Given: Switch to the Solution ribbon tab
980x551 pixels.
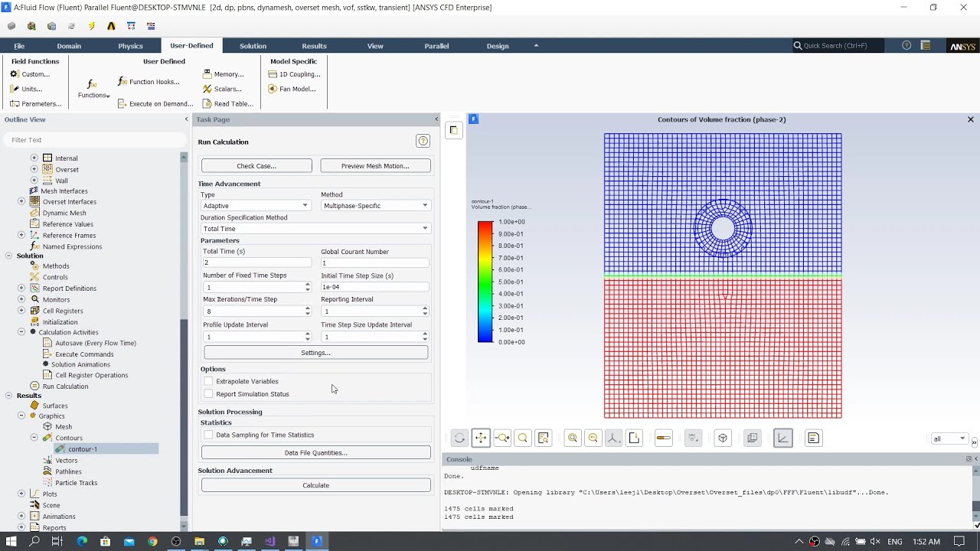Looking at the screenshot, I should [253, 46].
